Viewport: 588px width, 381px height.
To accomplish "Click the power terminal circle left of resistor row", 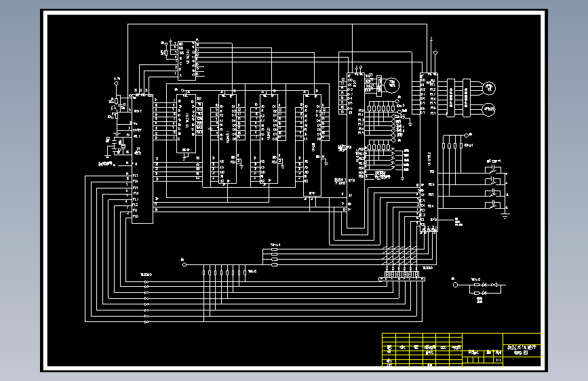I will pos(184,264).
